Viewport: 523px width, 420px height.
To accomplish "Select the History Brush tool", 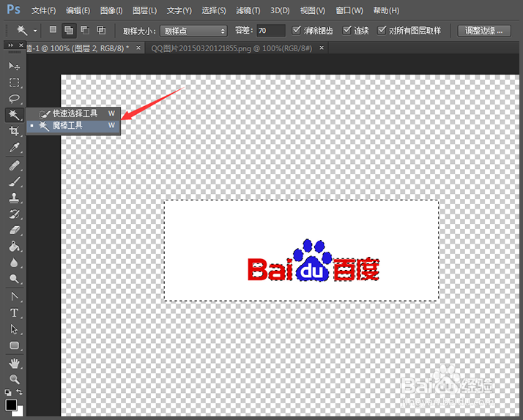I will point(14,214).
